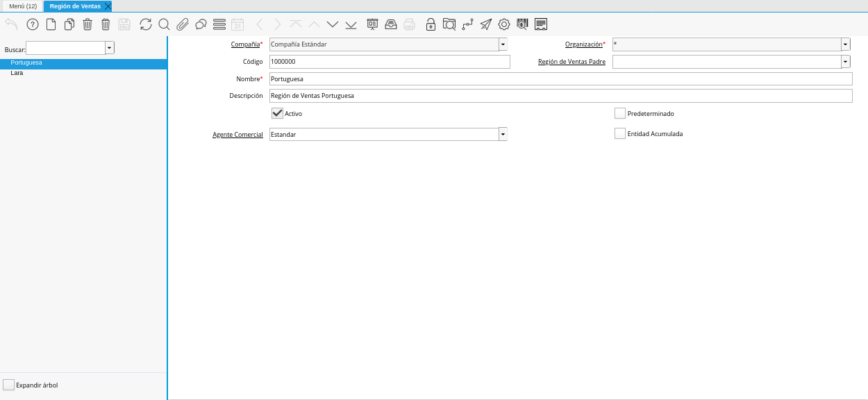Open record search with magnifier icon
868x400 pixels.
click(164, 24)
